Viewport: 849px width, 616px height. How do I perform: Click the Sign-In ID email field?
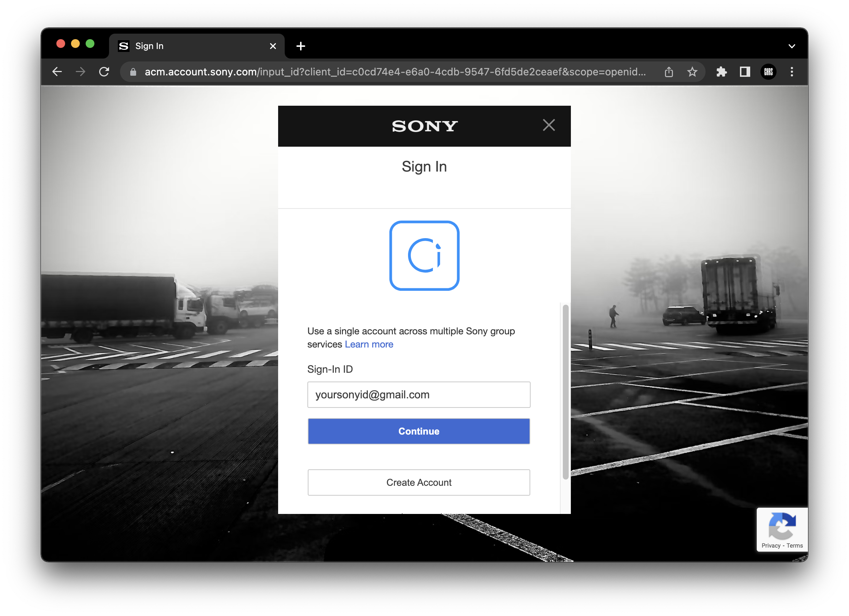[419, 394]
